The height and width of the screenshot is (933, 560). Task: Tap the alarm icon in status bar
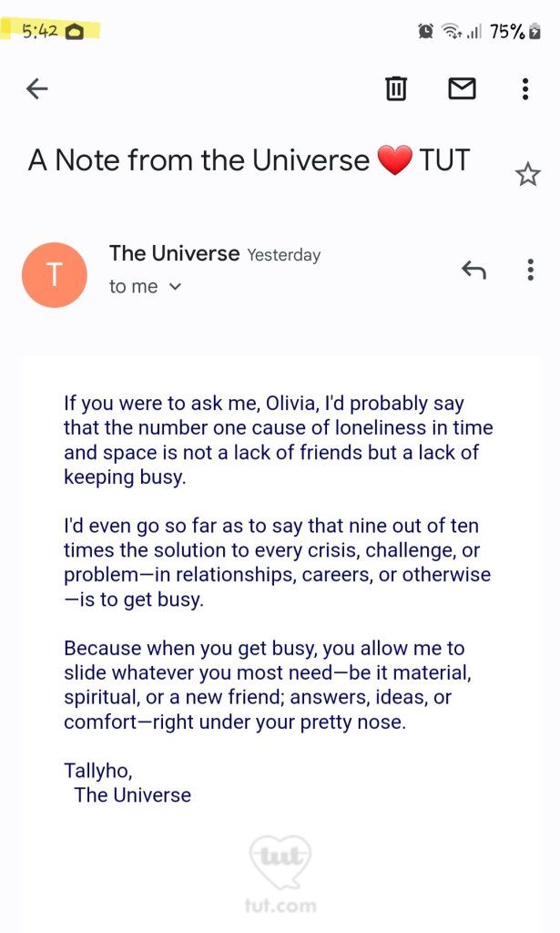425,32
